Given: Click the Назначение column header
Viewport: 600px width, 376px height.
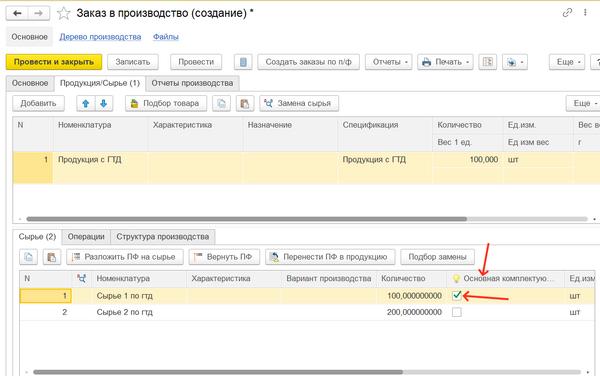Looking at the screenshot, I should pyautogui.click(x=290, y=134).
